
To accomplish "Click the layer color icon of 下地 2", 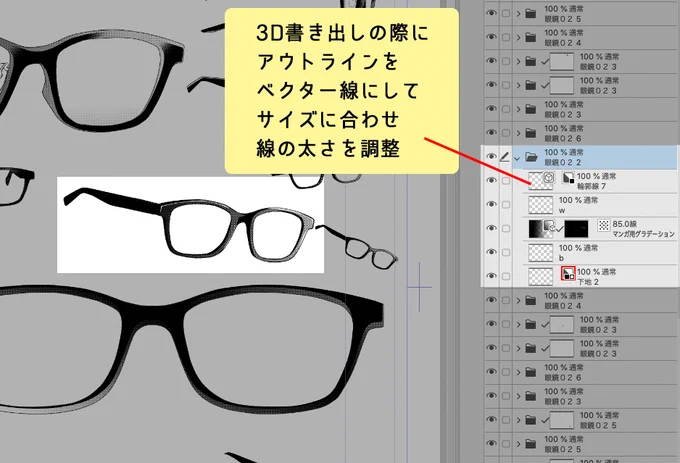I will coord(568,273).
